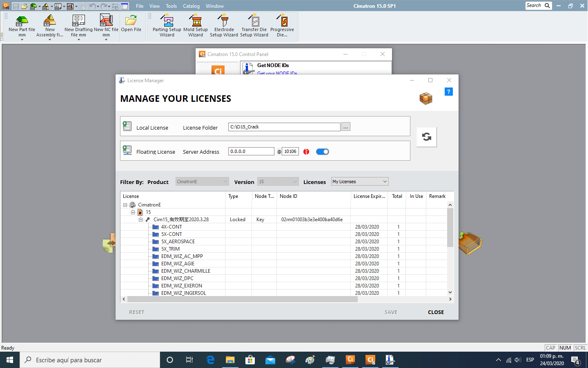
Task: Open the View menu
Action: click(x=154, y=6)
